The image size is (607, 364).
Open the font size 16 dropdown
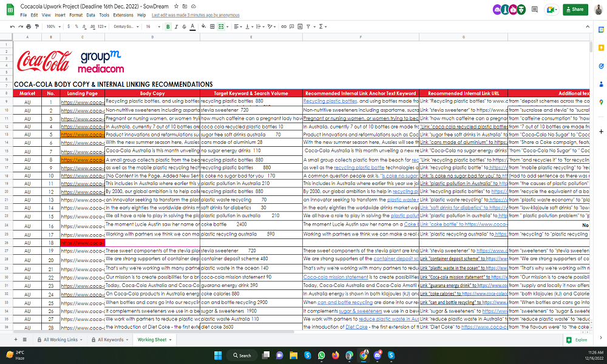tap(153, 27)
